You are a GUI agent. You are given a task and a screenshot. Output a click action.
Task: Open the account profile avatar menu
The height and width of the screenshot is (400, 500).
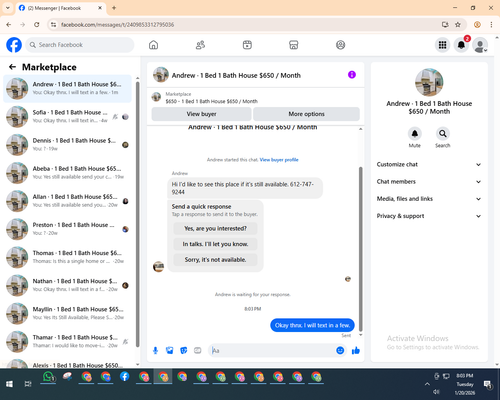pyautogui.click(x=480, y=45)
